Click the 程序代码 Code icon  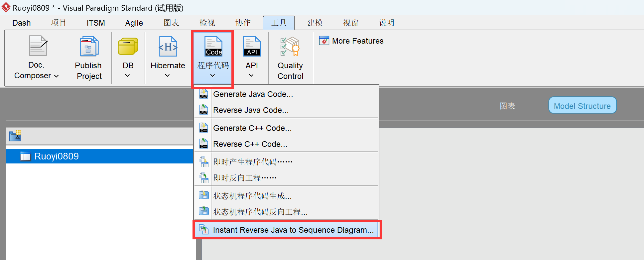(213, 46)
